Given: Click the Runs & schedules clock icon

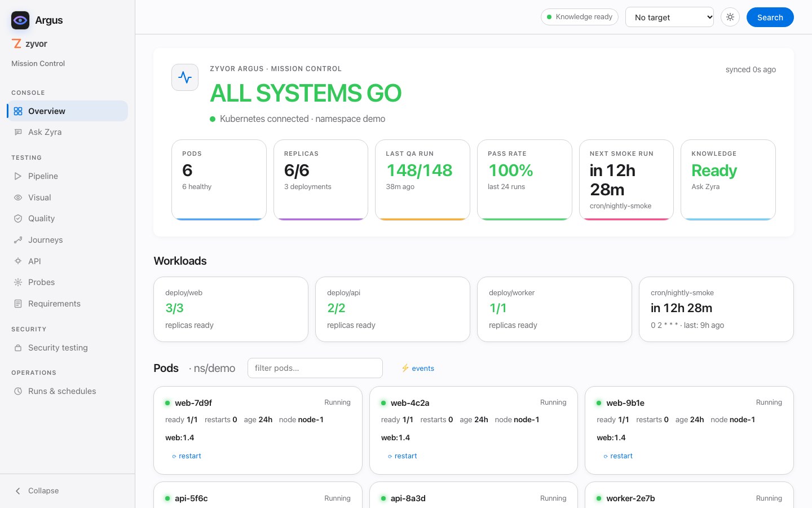Looking at the screenshot, I should [18, 391].
